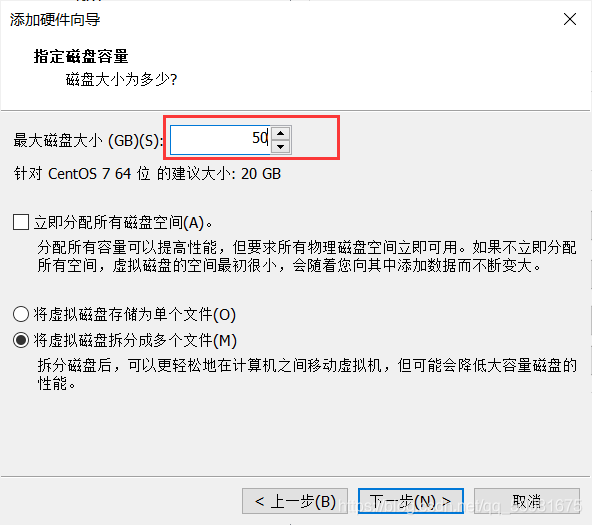Cancel the wizard with 取消 button
This screenshot has width=592, height=525.
point(527,501)
